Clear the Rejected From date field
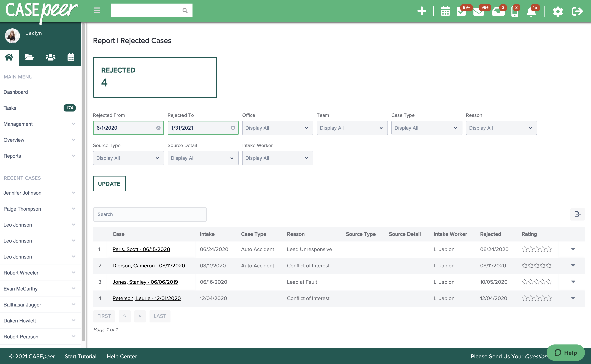Screen dimensions: 591x364 click(158, 128)
